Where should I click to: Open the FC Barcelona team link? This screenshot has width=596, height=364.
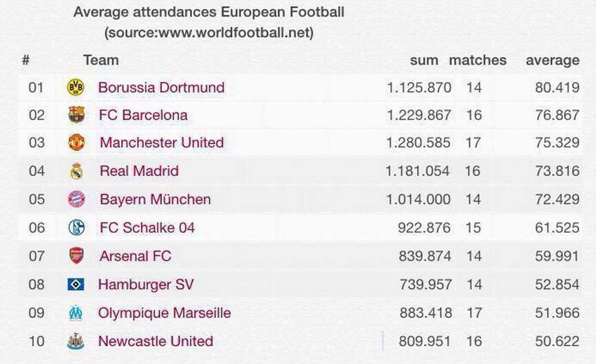point(143,115)
